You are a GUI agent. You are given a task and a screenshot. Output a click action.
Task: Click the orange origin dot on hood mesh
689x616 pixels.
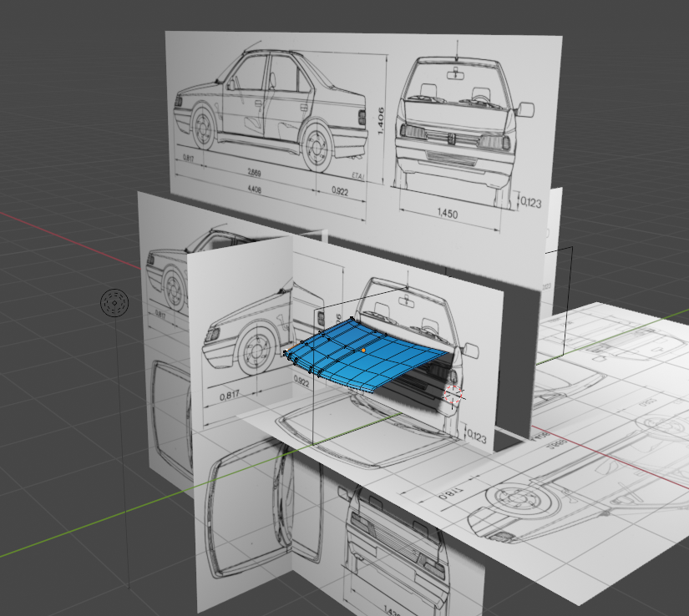click(x=363, y=351)
